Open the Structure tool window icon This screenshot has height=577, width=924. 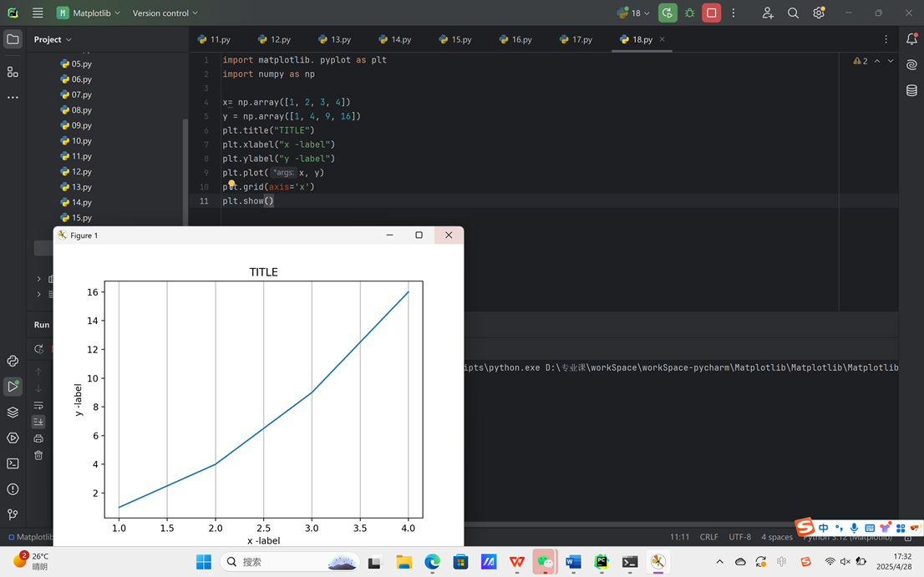coord(13,72)
